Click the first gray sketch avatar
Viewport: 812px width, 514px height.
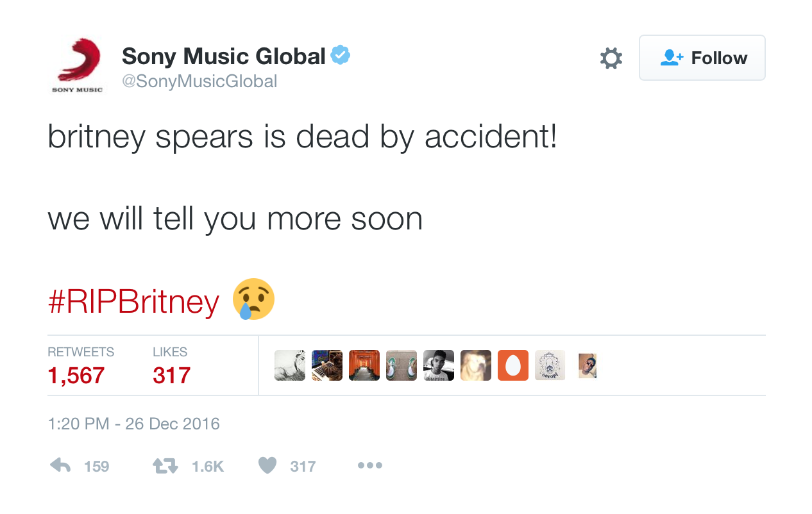(x=290, y=365)
